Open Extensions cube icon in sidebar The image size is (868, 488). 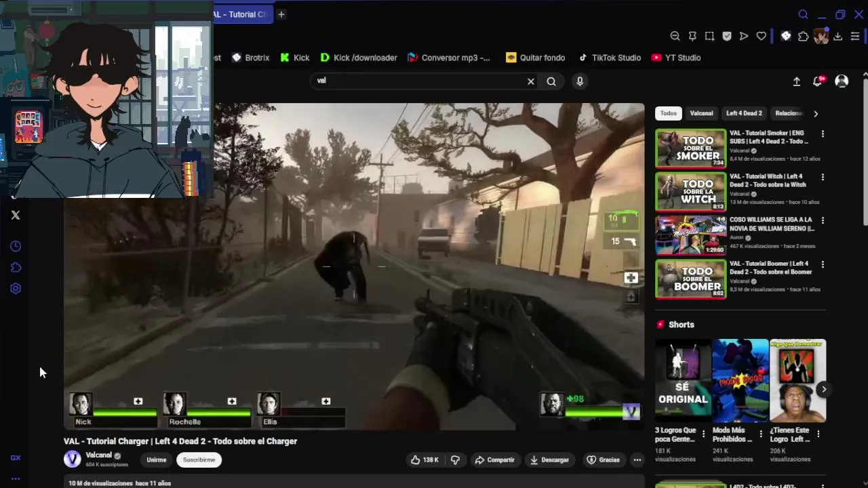16,268
